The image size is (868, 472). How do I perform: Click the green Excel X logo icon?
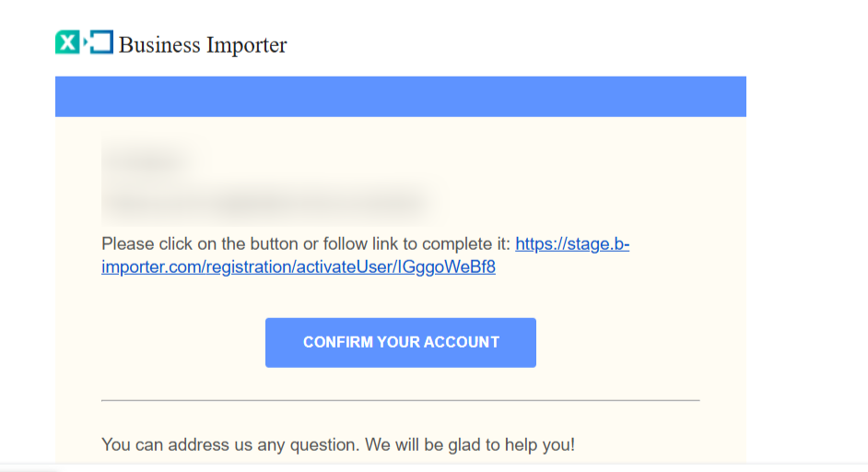pos(67,42)
